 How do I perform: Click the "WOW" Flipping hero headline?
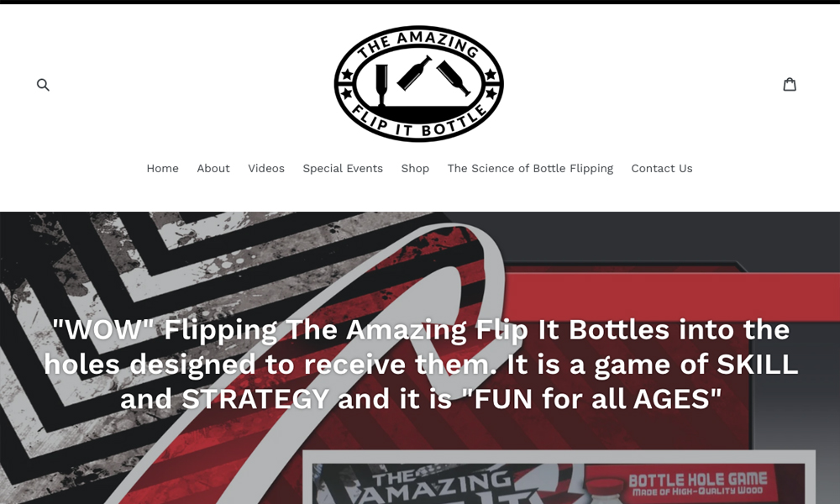coord(421,365)
